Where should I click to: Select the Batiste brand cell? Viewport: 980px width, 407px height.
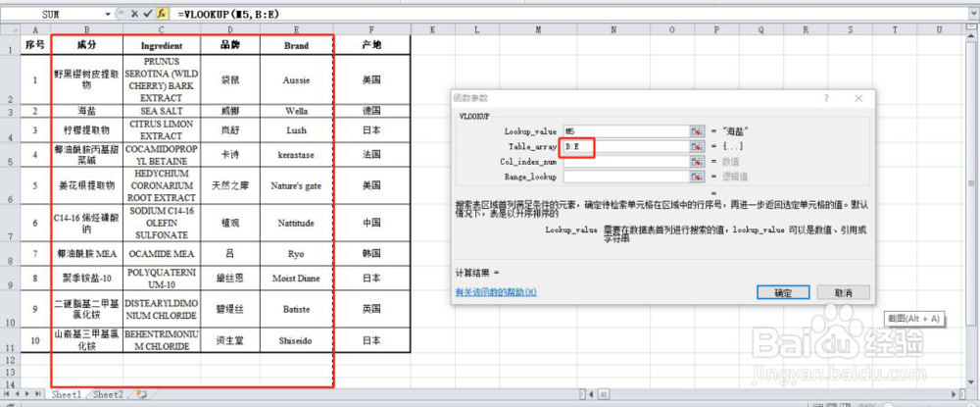coord(296,309)
